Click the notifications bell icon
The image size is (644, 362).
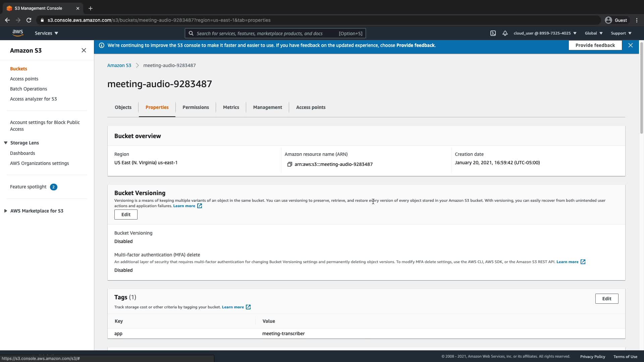[x=505, y=33]
